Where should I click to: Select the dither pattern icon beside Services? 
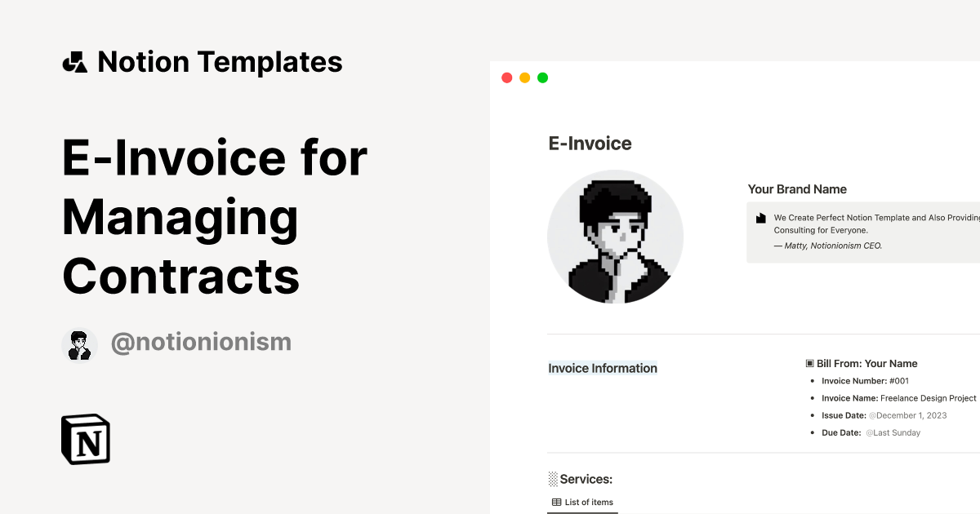554,479
